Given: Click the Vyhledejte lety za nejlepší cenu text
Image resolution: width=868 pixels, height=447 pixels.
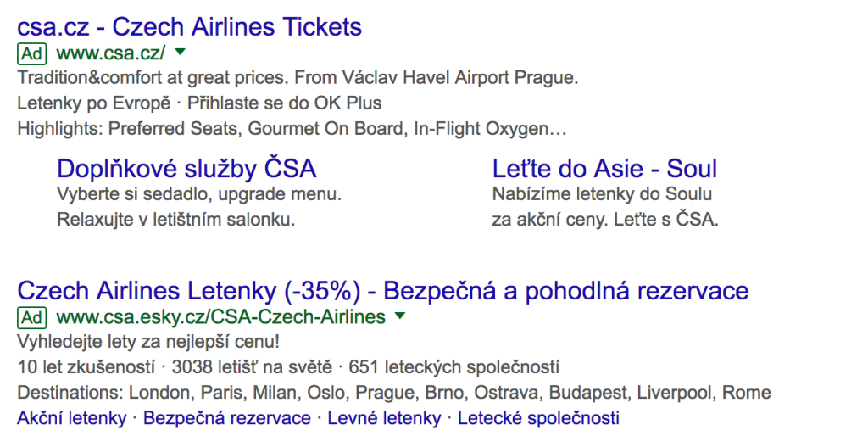Looking at the screenshot, I should pyautogui.click(x=148, y=342).
